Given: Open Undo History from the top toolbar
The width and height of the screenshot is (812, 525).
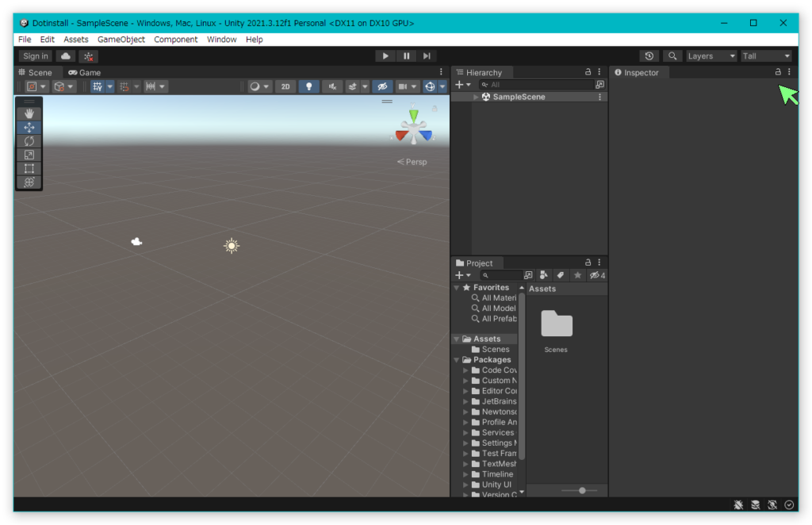Looking at the screenshot, I should tap(649, 56).
